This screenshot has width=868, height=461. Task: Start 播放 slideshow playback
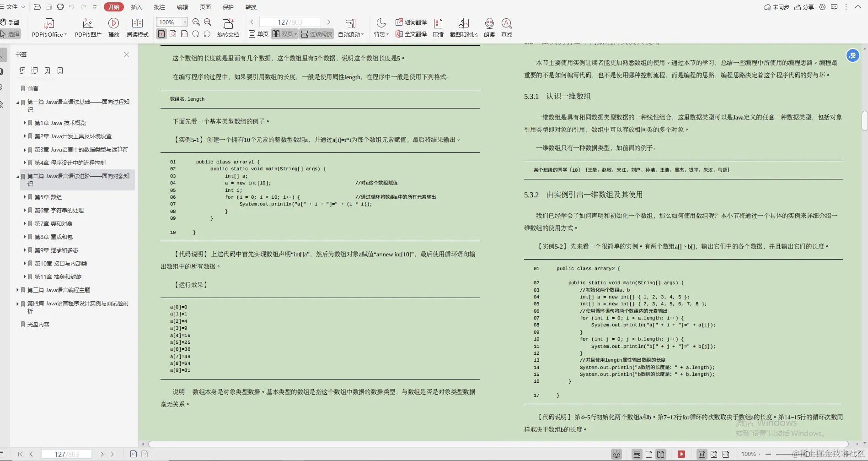(x=113, y=27)
